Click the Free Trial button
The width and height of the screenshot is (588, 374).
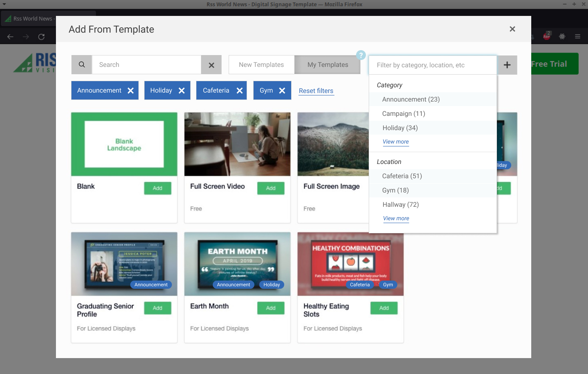pos(555,64)
